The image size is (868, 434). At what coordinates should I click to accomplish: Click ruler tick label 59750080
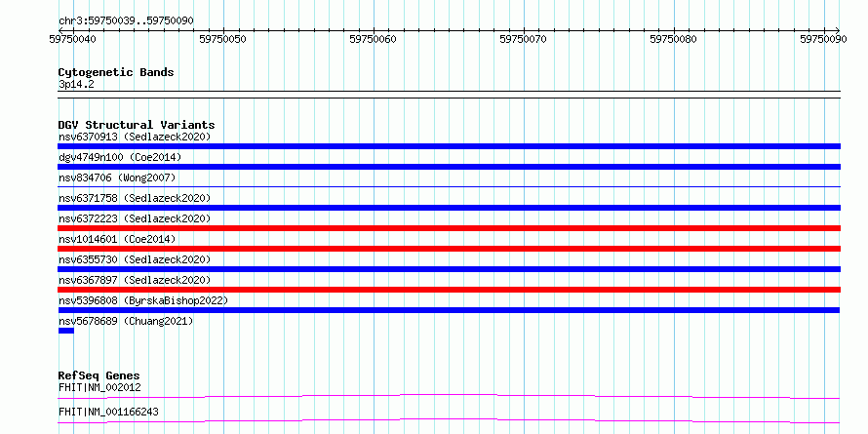point(674,39)
